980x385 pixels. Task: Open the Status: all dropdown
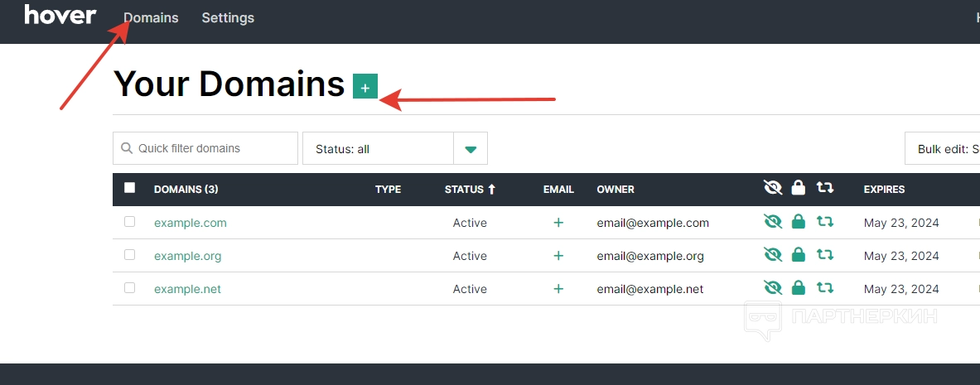pos(378,149)
